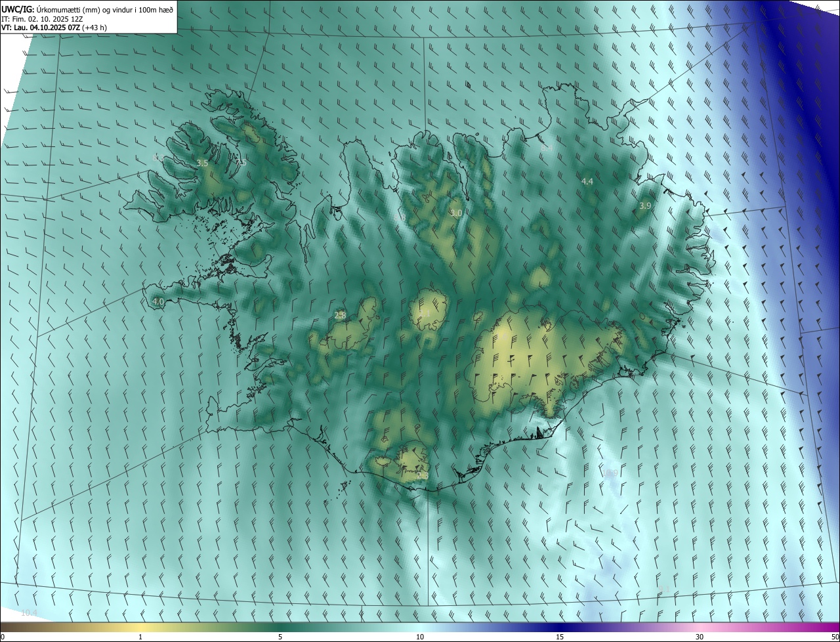Click the 8.3 value off the northwest coast

pos(157,158)
